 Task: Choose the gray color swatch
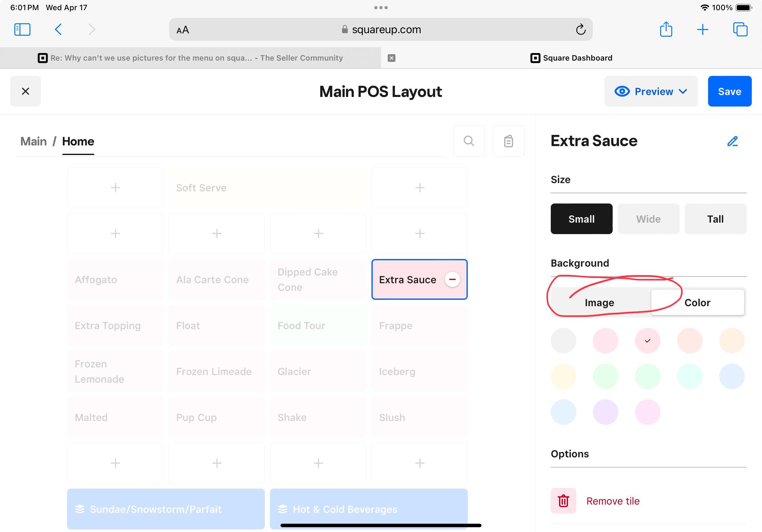pyautogui.click(x=563, y=341)
